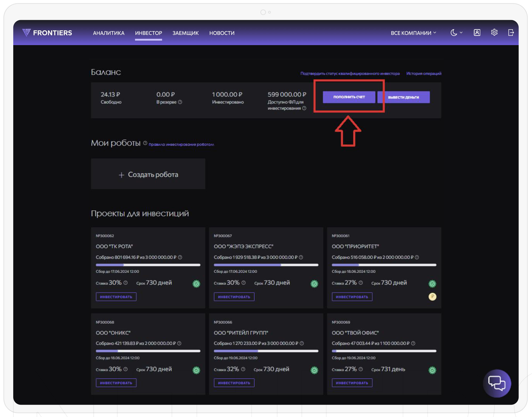The height and width of the screenshot is (417, 532).
Task: Click progress bar of ЖЭПЭ ЭКСПРЕСС project
Action: pos(266,265)
